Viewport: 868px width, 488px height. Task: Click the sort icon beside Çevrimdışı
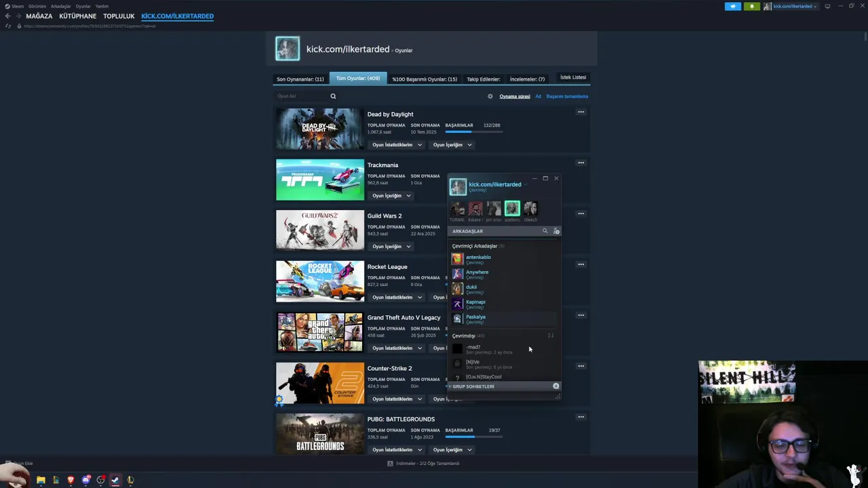[x=551, y=335]
